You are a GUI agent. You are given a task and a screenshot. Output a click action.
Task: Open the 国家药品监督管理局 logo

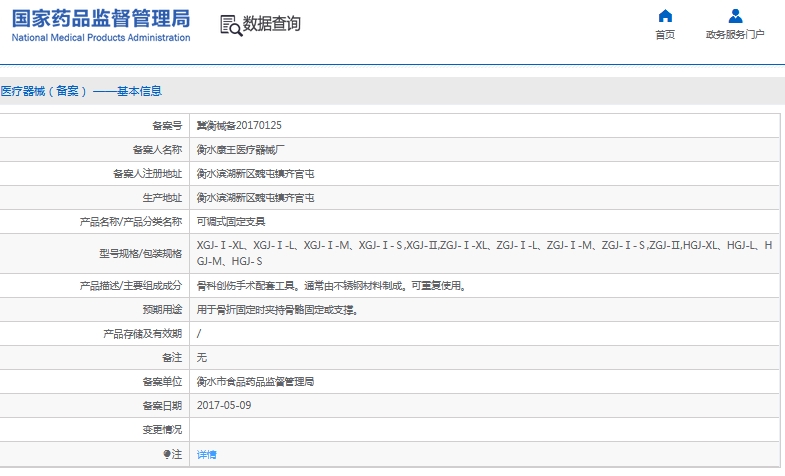[101, 25]
